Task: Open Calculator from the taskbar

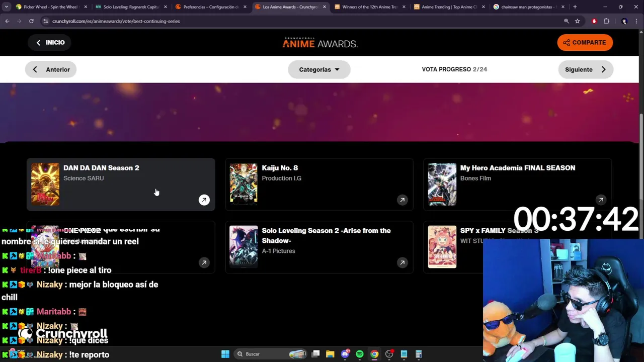Action: pyautogui.click(x=419, y=354)
